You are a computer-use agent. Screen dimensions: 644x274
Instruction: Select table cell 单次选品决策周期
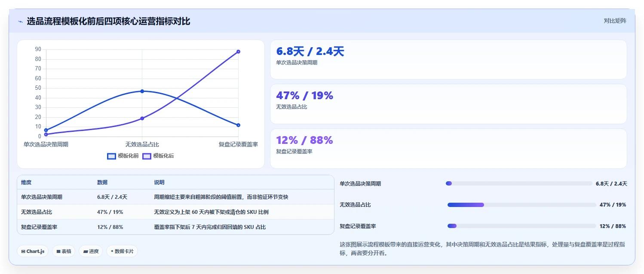pos(42,197)
